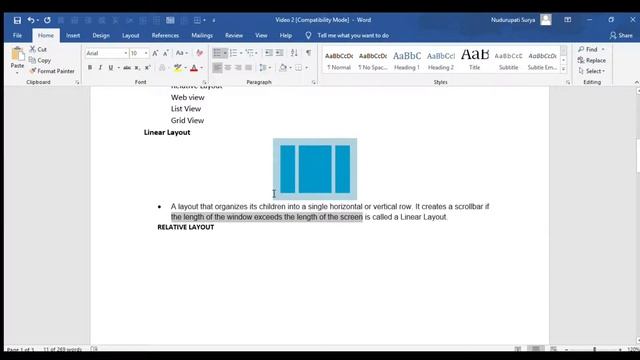Open the Change Case Aa dropdown

point(182,53)
